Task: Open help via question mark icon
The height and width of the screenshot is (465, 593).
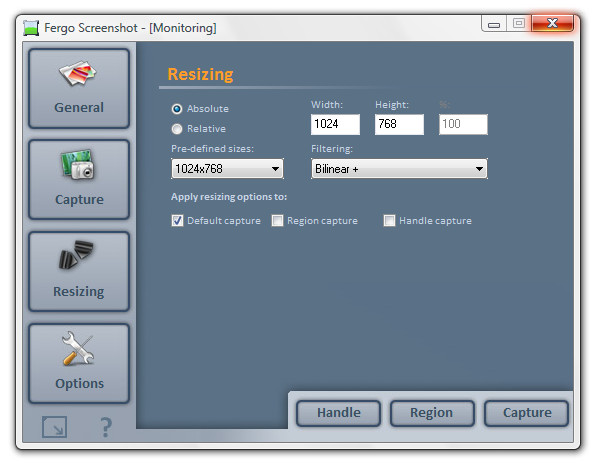Action: coord(106,427)
